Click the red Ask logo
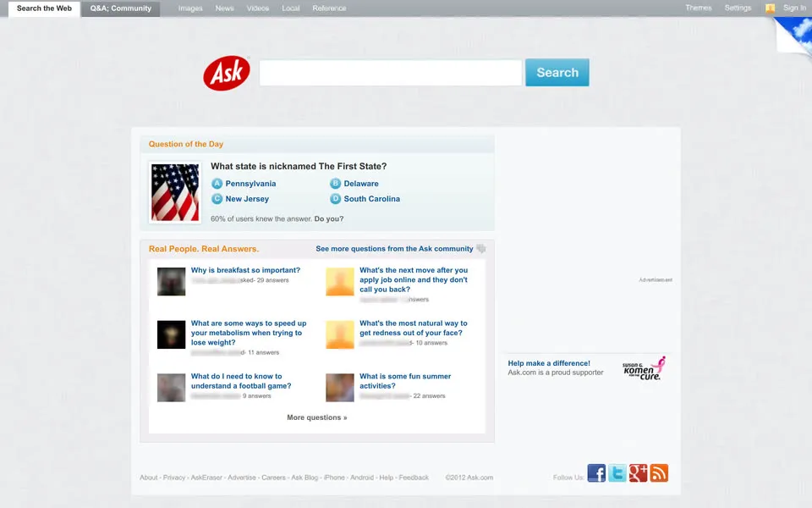 [x=227, y=73]
